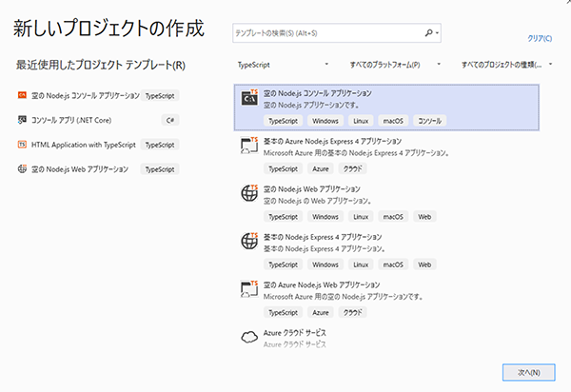Select 空の Azure Node.js Web アプリケーション template
The height and width of the screenshot is (392, 571).
386,299
